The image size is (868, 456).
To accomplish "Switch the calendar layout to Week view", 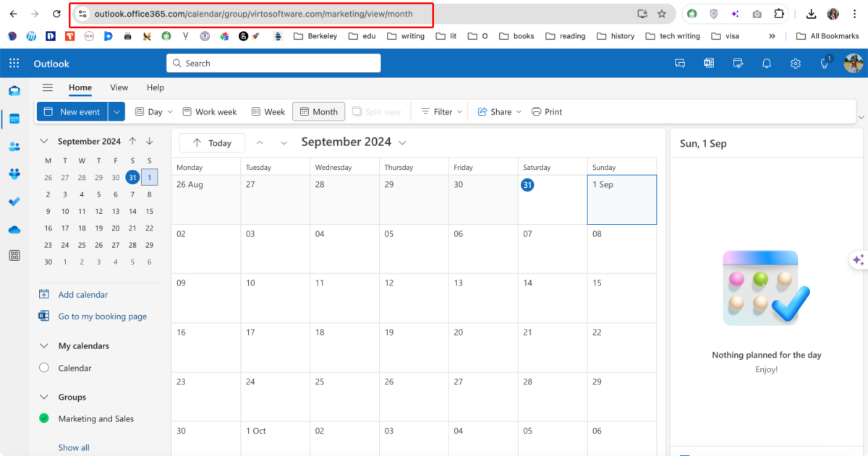I will click(x=268, y=111).
